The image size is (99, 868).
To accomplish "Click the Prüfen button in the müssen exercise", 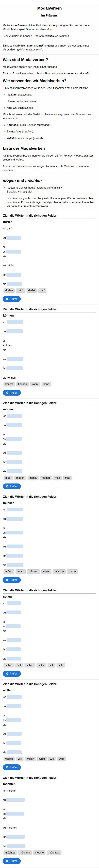I will tap(12, 580).
